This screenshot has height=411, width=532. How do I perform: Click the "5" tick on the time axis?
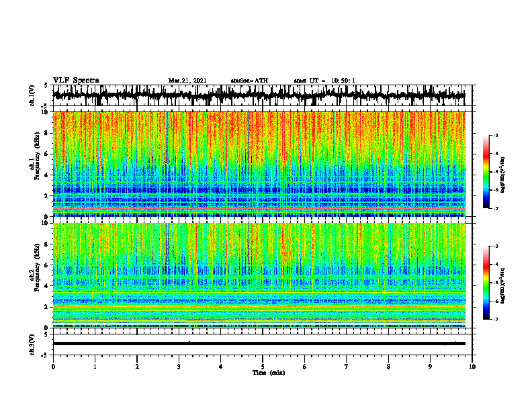(x=263, y=367)
